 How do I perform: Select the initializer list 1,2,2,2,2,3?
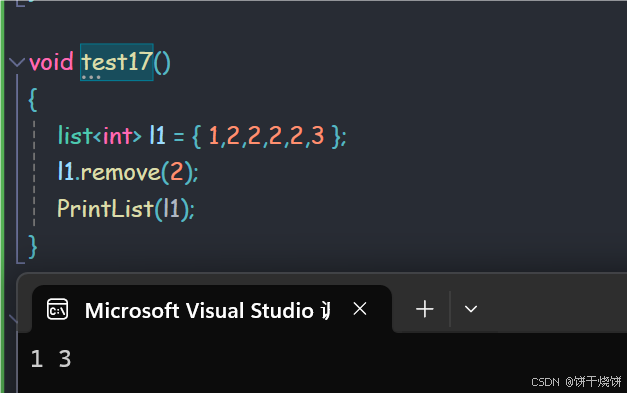coord(266,135)
